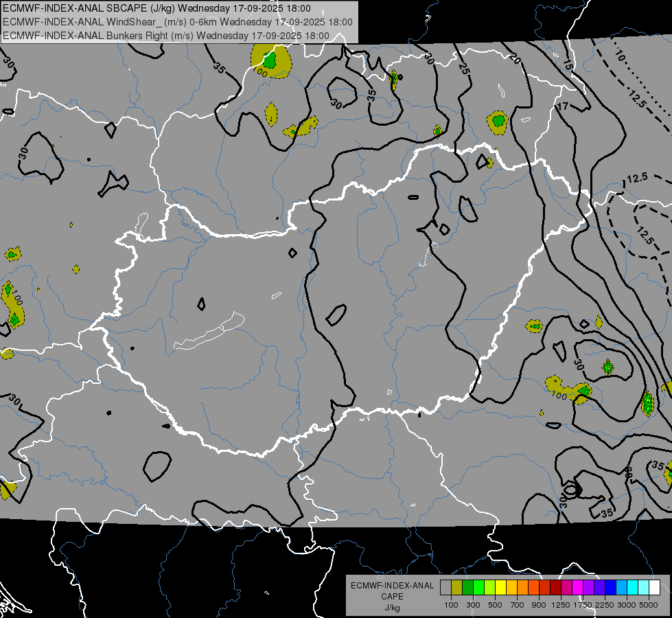Click the SBCAPE title line at top
This screenshot has height=618, width=672.
coord(157,8)
